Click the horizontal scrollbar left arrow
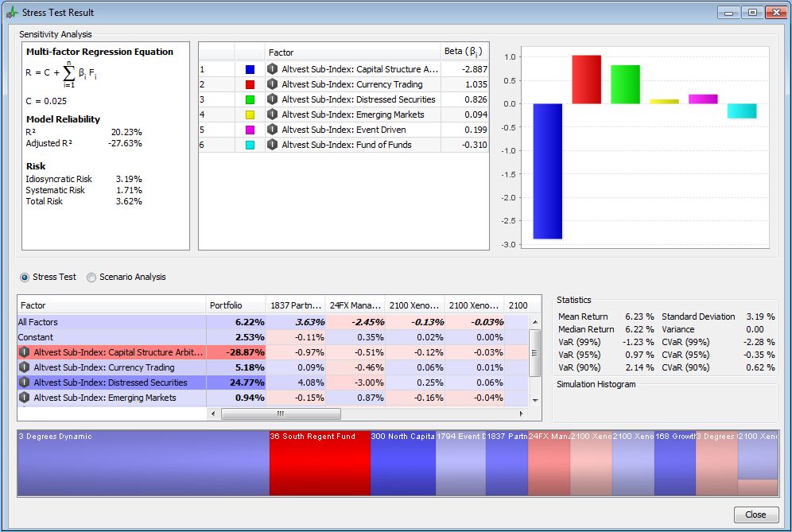Screen dimensions: 792x532 pyautogui.click(x=213, y=414)
